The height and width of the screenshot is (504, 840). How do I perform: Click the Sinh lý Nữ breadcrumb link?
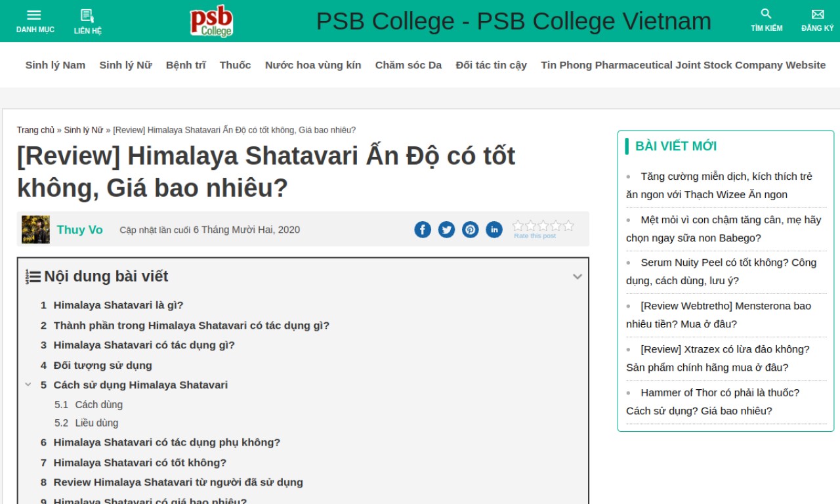[x=83, y=130]
